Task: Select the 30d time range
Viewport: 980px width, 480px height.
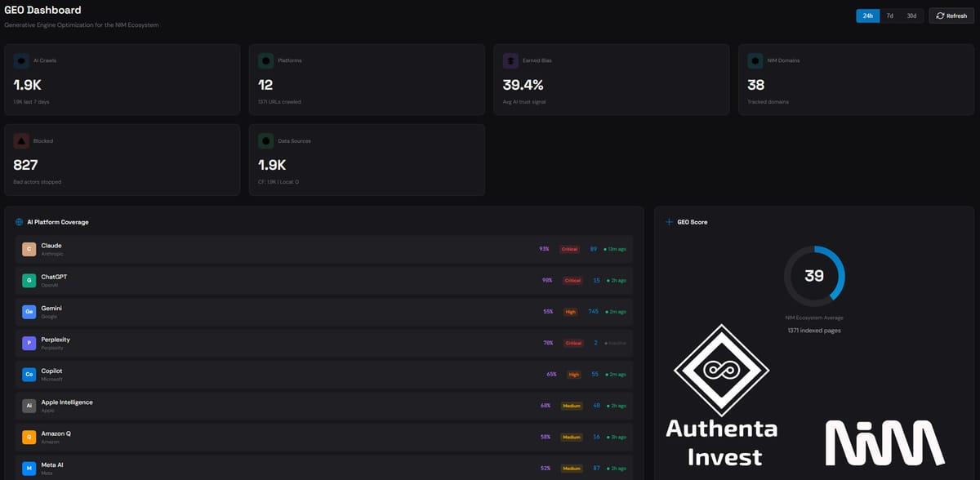Action: (x=911, y=16)
